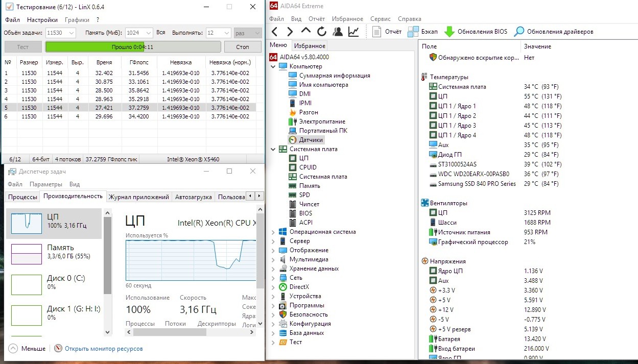Select Суммарная информация tree item
This screenshot has width=638, height=364.
(x=329, y=76)
